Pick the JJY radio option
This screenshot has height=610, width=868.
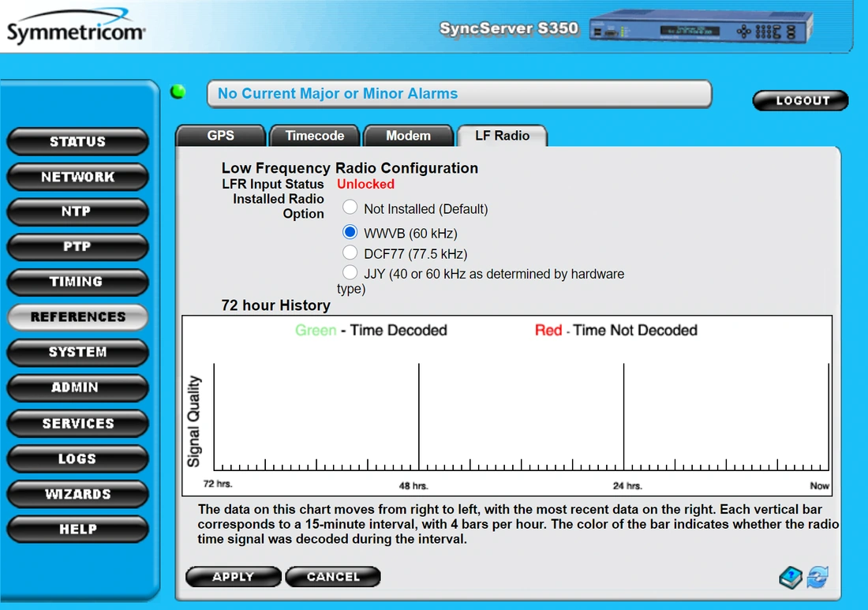(350, 273)
